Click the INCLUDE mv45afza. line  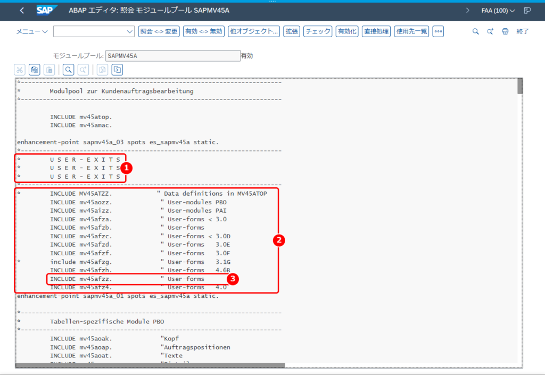(x=81, y=220)
